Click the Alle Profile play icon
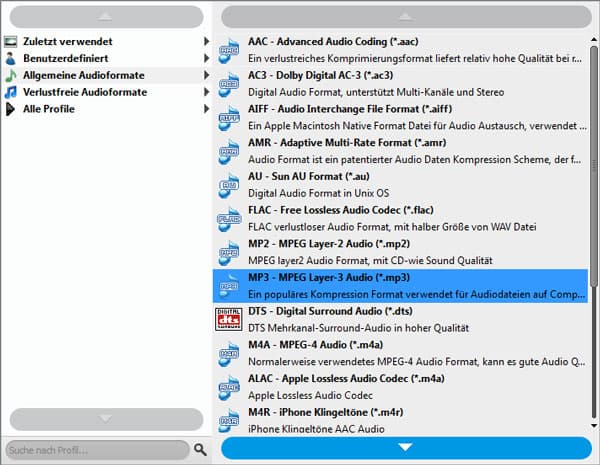 (10, 109)
